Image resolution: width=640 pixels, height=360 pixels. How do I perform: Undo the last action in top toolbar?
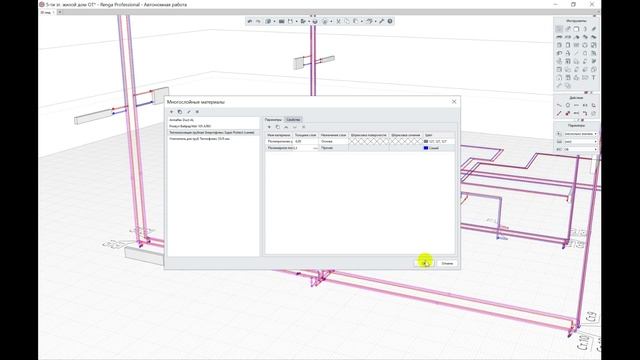tap(250, 21)
